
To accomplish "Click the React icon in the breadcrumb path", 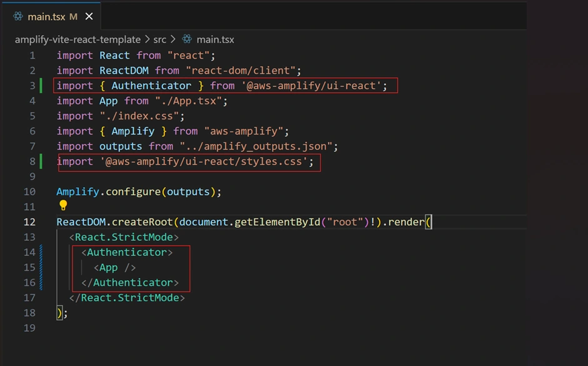I will pyautogui.click(x=187, y=39).
